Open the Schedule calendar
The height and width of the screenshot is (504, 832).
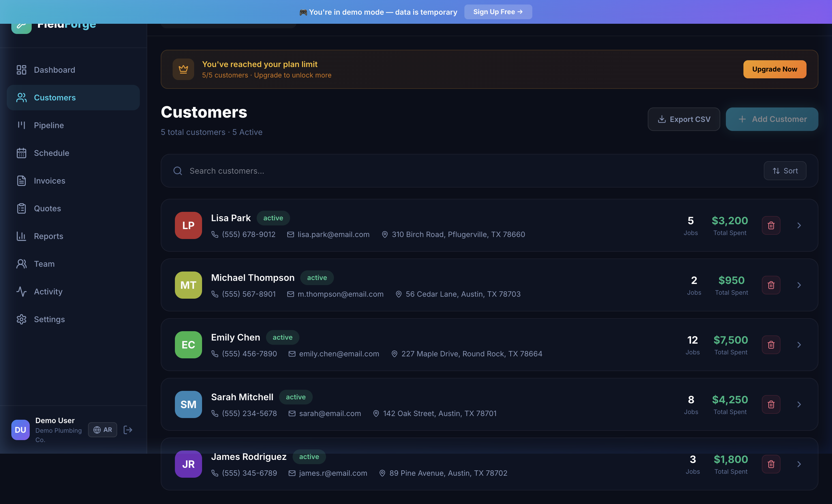pyautogui.click(x=51, y=153)
